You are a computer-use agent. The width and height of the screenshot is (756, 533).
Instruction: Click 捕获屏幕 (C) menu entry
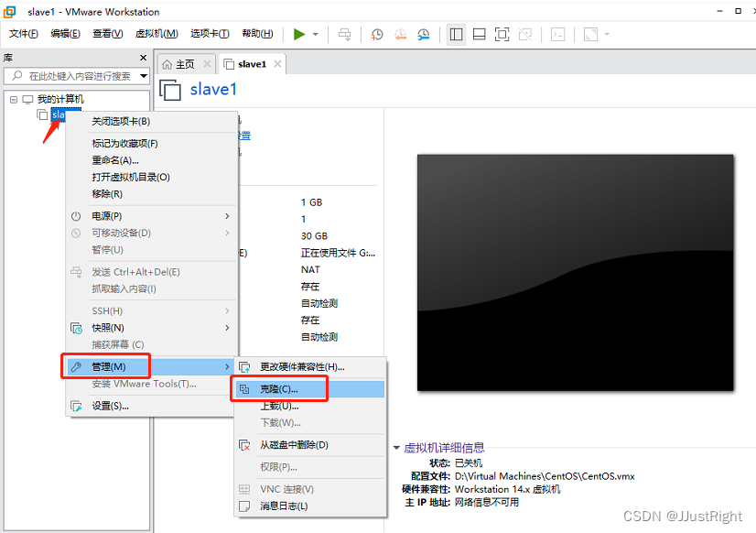pyautogui.click(x=152, y=345)
